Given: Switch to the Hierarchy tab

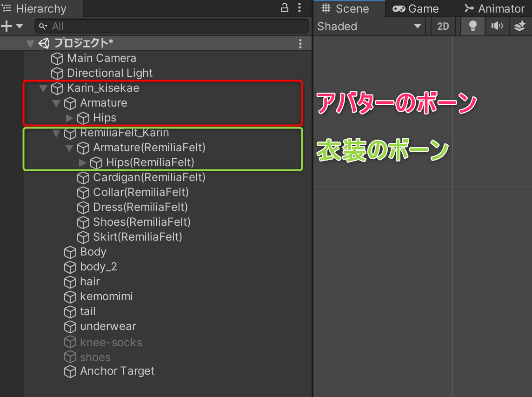Looking at the screenshot, I should click(x=41, y=8).
